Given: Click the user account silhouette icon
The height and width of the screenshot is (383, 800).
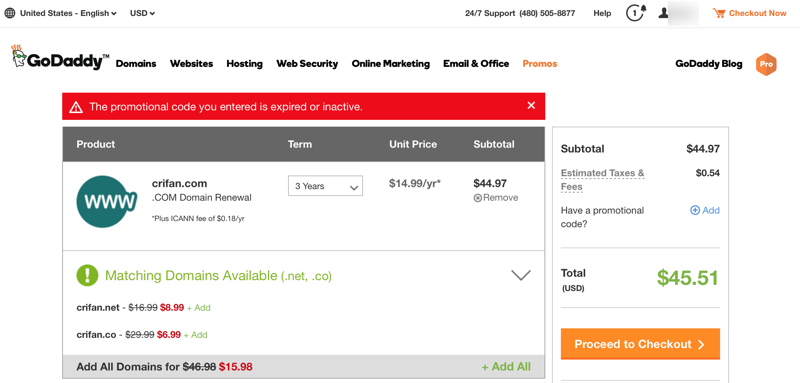Looking at the screenshot, I should [663, 13].
